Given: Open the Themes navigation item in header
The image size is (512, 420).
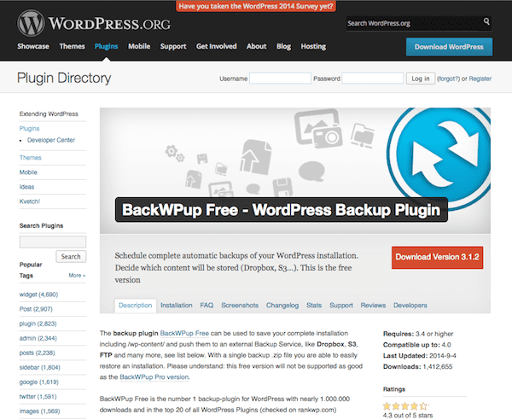Looking at the screenshot, I should [x=73, y=46].
